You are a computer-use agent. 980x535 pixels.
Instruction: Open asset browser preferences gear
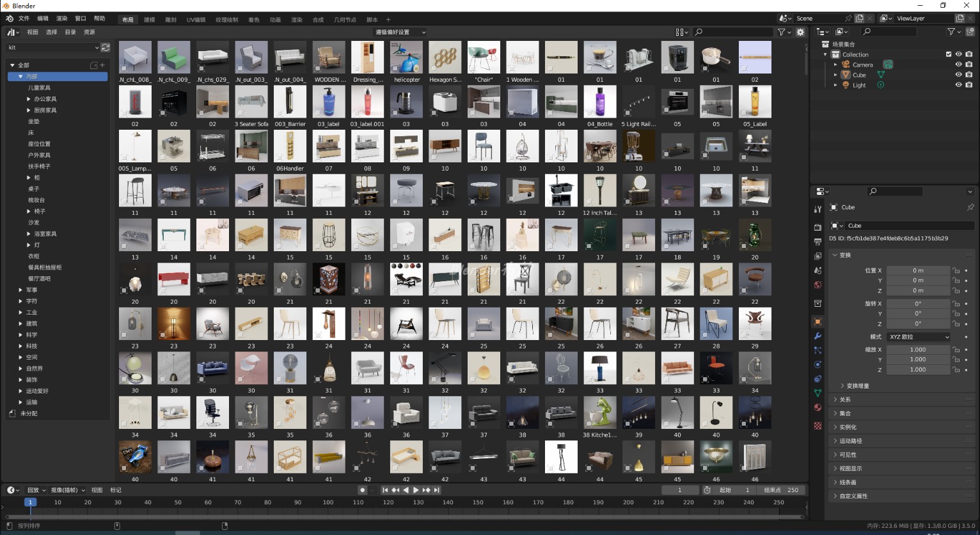click(800, 32)
